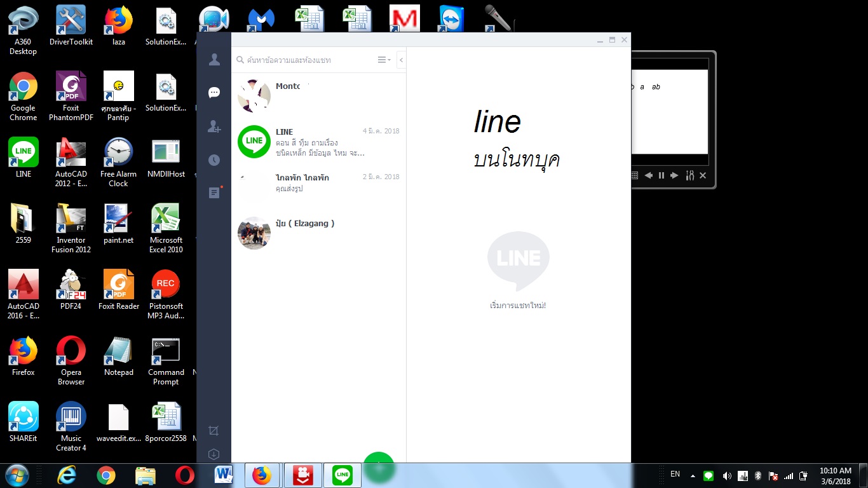Image resolution: width=868 pixels, height=488 pixels.
Task: Click the ปุ๋ย ( Elzagang ) group profile photo
Action: [x=254, y=233]
